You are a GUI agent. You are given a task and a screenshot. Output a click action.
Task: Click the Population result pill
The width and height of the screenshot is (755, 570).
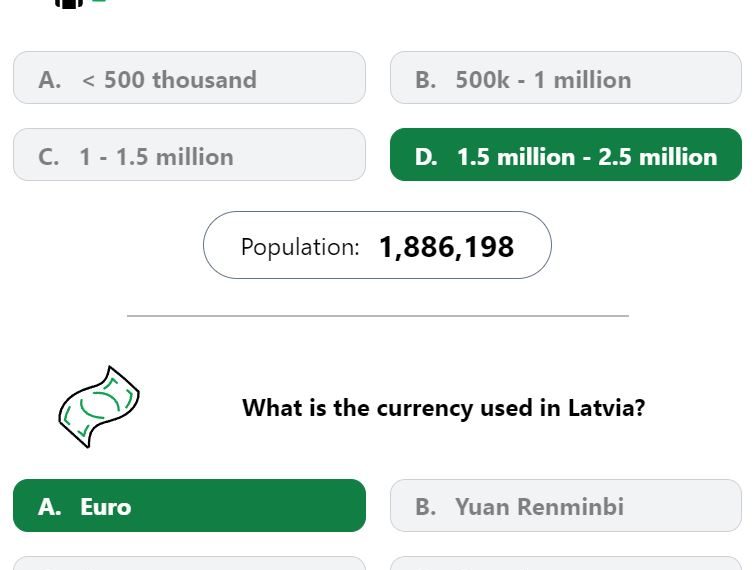[x=378, y=245]
